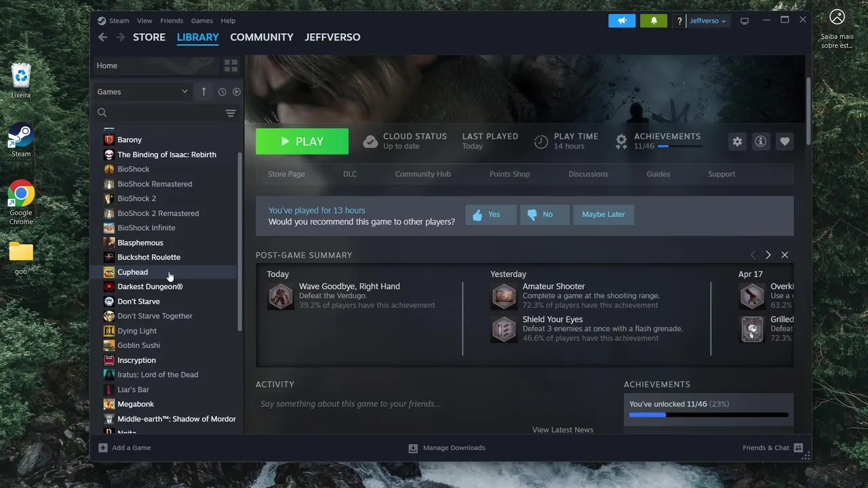Click the back navigation arrow
Image resolution: width=868 pixels, height=488 pixels.
(102, 37)
